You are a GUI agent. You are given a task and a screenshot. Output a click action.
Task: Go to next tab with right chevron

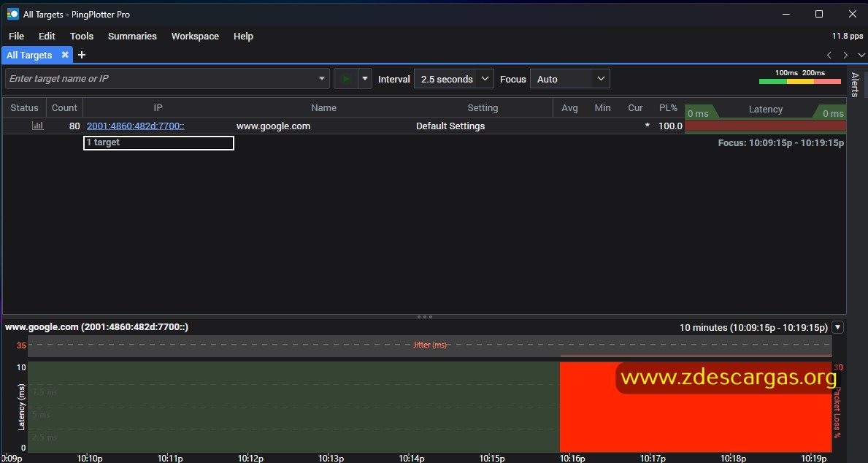pyautogui.click(x=845, y=55)
